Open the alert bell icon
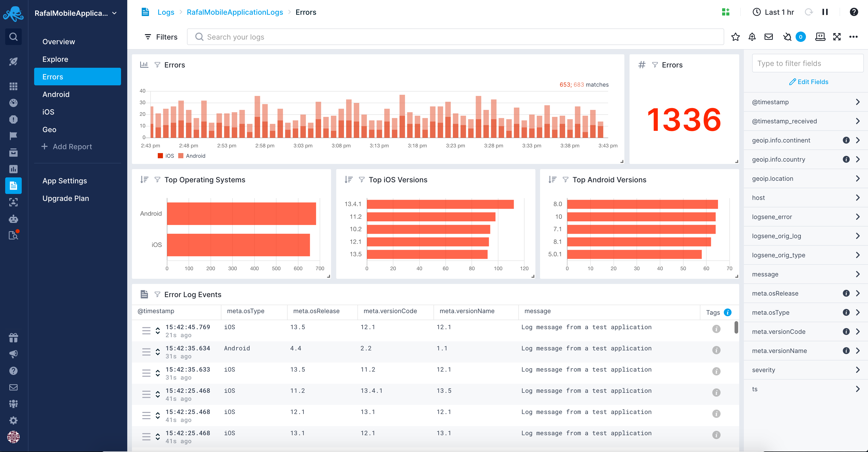This screenshot has width=868, height=452. tap(752, 37)
